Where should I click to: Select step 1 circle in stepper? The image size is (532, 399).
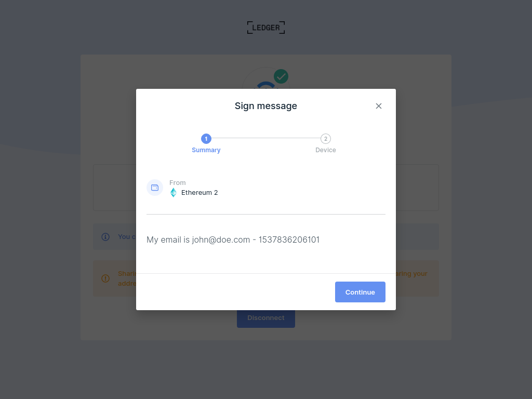click(x=206, y=139)
